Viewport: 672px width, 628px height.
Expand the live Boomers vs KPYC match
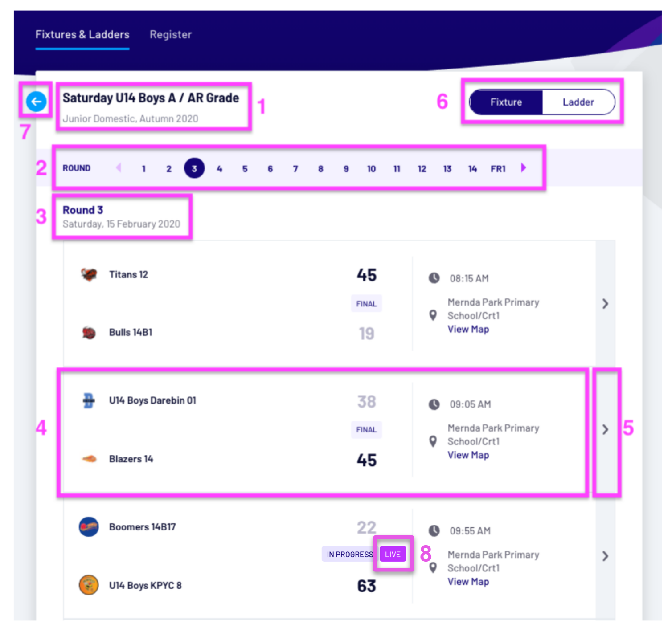(605, 556)
